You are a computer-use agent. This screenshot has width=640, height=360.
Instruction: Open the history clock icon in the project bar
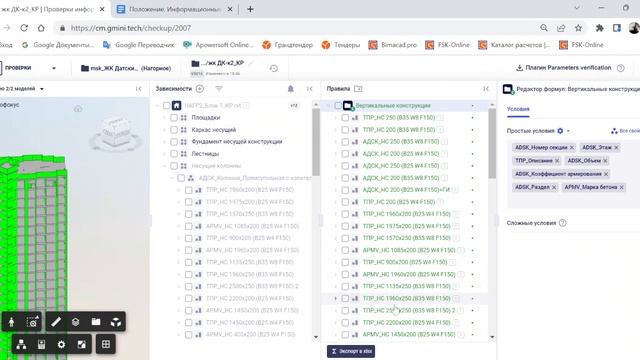[274, 69]
